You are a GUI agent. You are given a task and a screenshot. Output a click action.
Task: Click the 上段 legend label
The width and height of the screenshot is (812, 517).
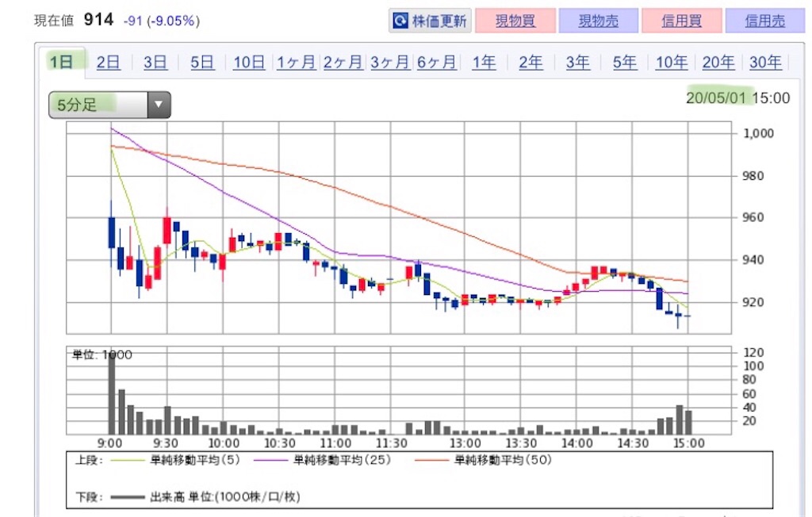(89, 460)
